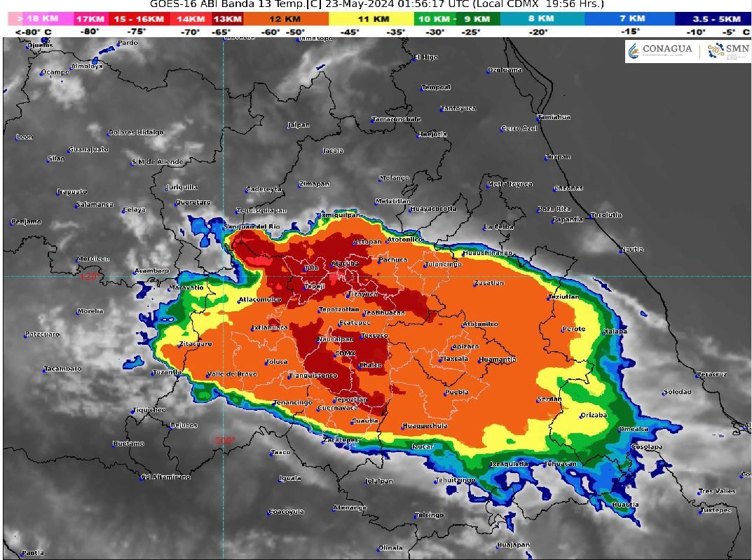The height and width of the screenshot is (560, 752).
Task: Click the Zimapan city label
Action: click(314, 184)
